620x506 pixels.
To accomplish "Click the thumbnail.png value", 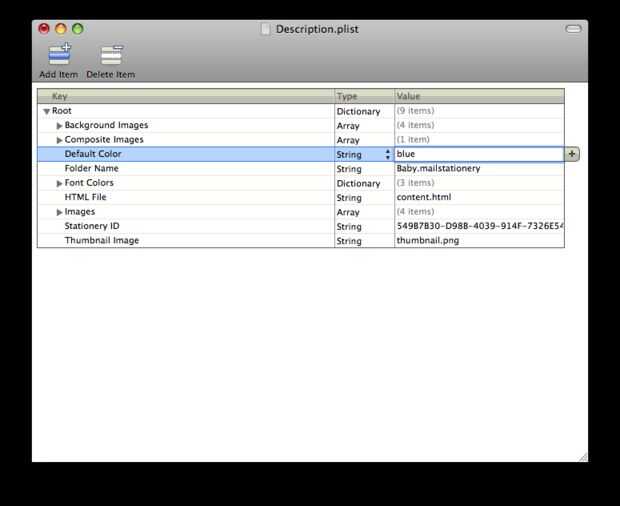I will click(428, 241).
